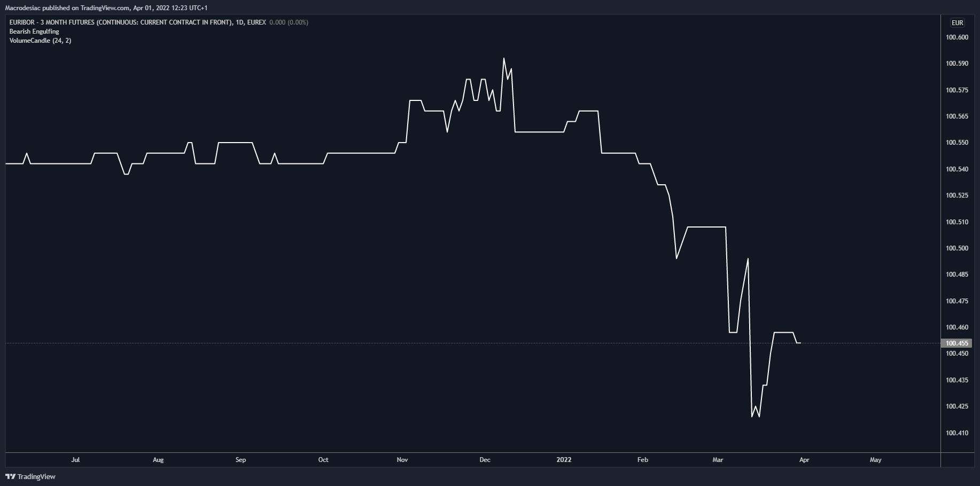980x486 pixels.
Task: Click the 100.475 price axis label
Action: [x=956, y=301]
